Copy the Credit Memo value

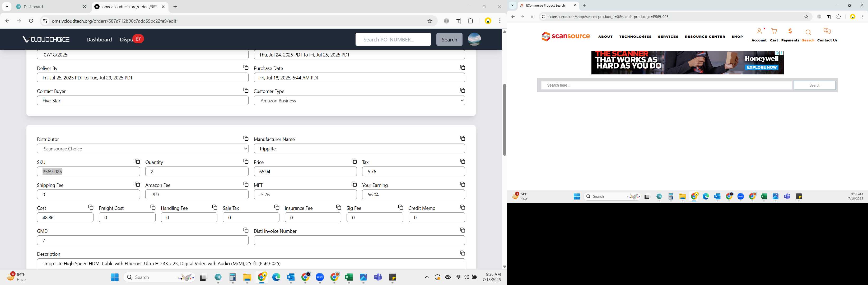(462, 207)
